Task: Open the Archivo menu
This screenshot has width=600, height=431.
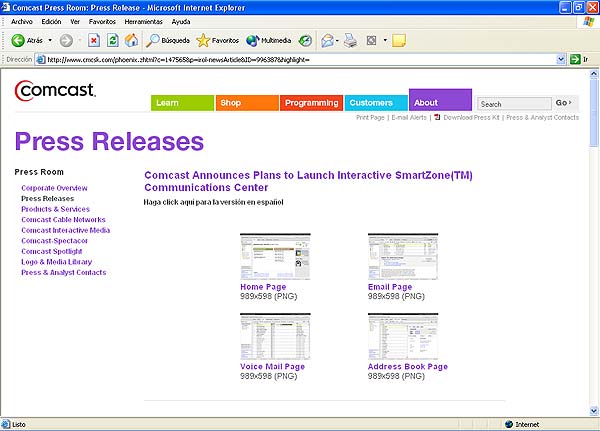Action: (x=22, y=21)
